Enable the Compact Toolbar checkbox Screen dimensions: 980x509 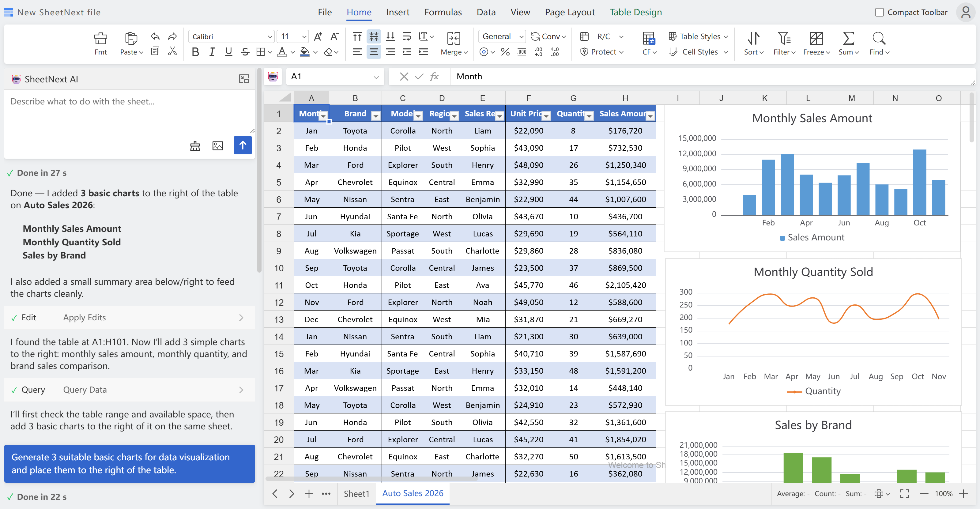click(879, 12)
